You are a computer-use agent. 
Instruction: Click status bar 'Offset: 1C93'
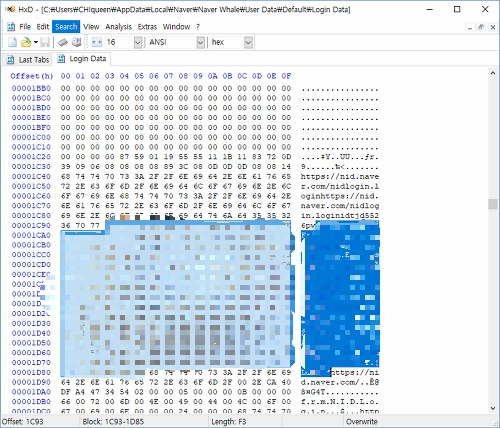pos(23,422)
